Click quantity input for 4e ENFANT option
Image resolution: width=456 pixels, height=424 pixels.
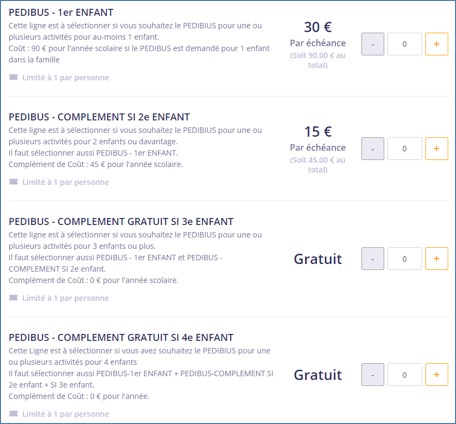(404, 375)
